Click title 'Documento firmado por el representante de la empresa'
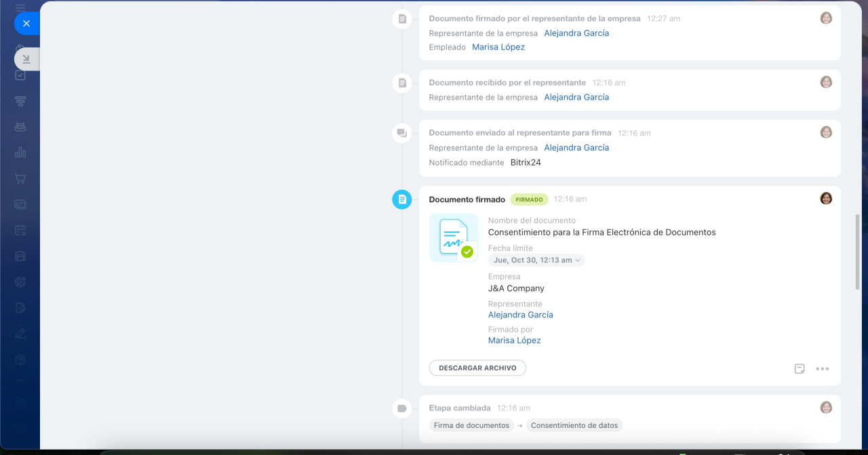This screenshot has height=455, width=868. (535, 19)
